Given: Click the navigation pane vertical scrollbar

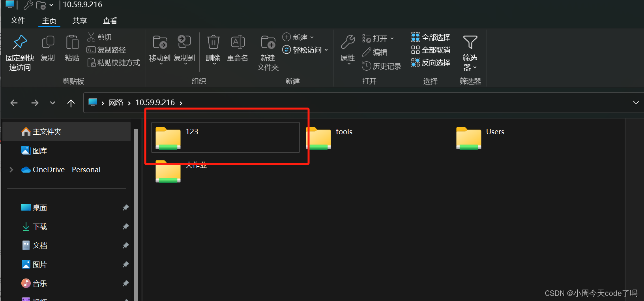Looking at the screenshot, I should point(136,214).
